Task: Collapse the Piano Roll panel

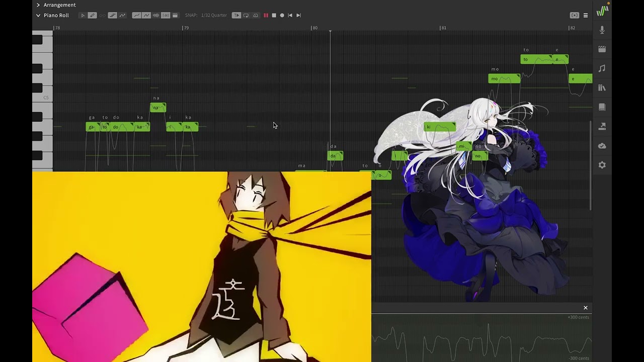Action: point(38,16)
